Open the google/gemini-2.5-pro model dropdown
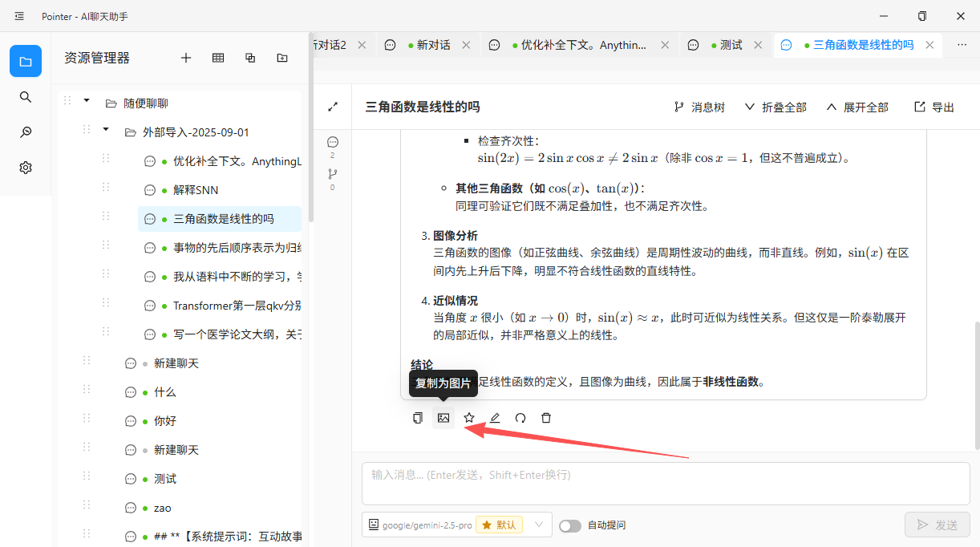 (x=457, y=525)
